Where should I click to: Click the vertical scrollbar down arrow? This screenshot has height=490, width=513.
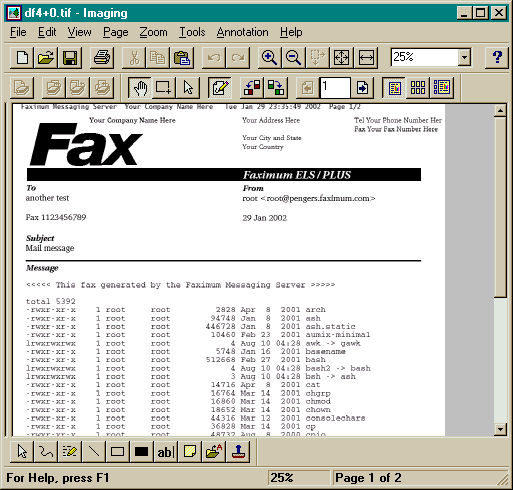click(500, 429)
